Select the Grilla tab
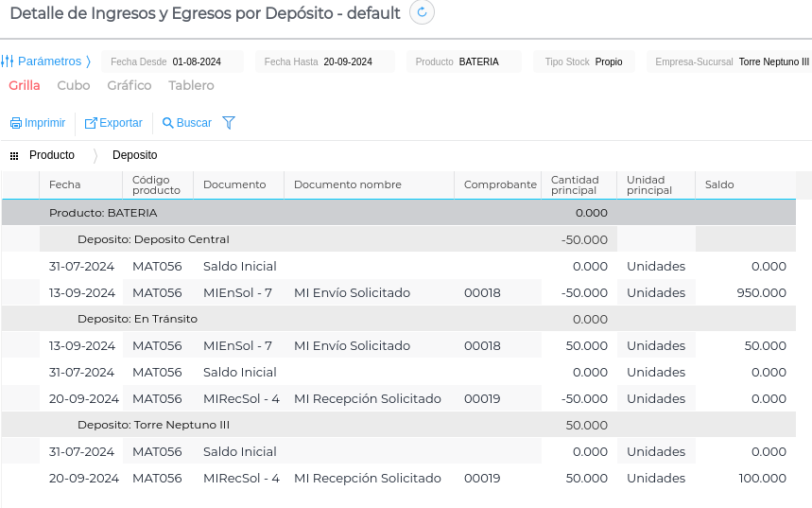 [25, 85]
